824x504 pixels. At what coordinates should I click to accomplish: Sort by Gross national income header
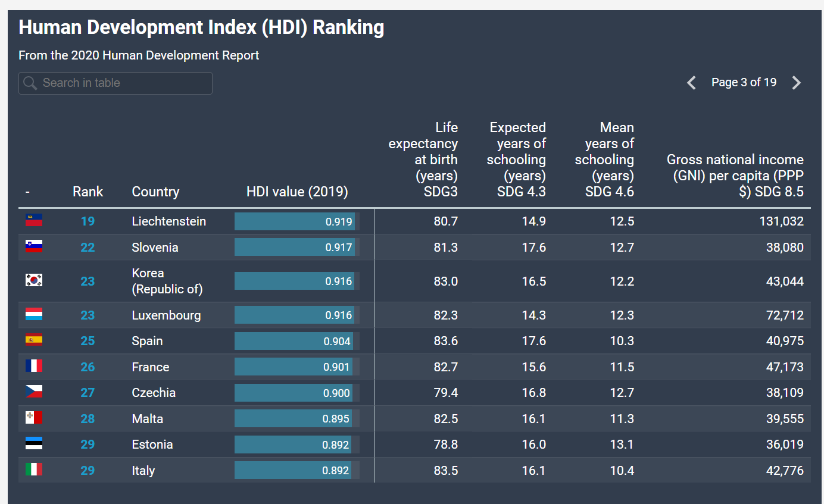tap(735, 176)
